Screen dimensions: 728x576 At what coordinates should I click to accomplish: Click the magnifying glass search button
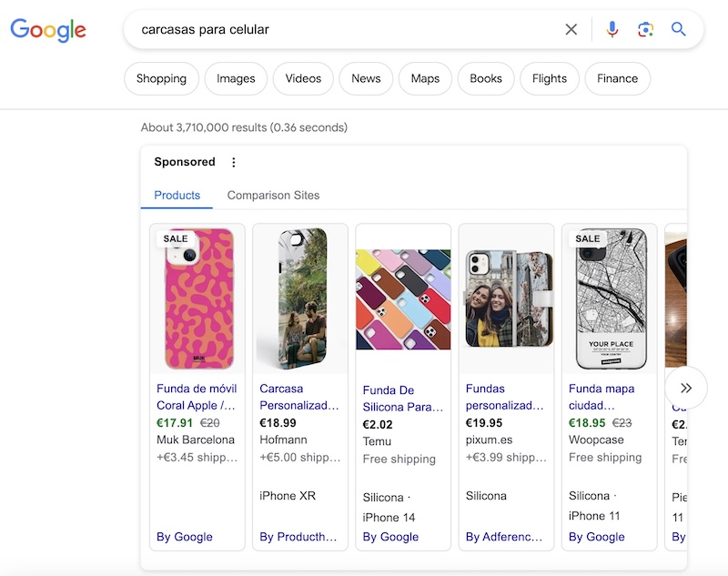tap(679, 29)
